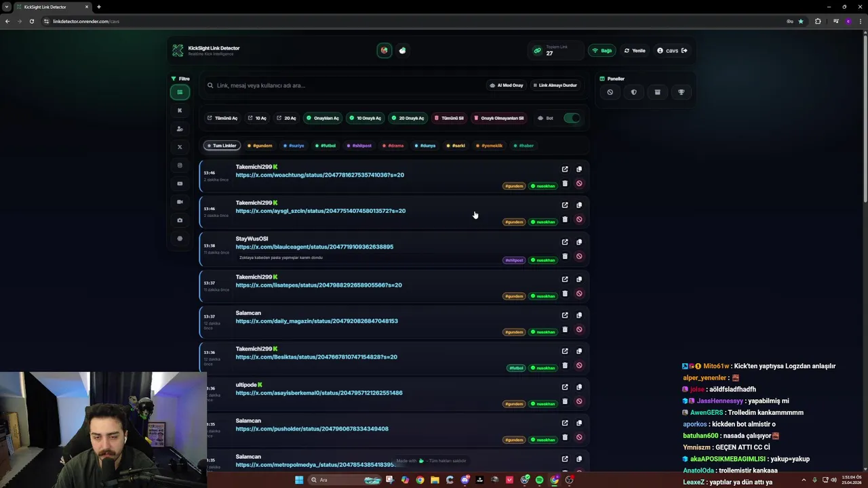The width and height of the screenshot is (868, 488).
Task: Click the Tümünü Sil button
Action: (449, 118)
